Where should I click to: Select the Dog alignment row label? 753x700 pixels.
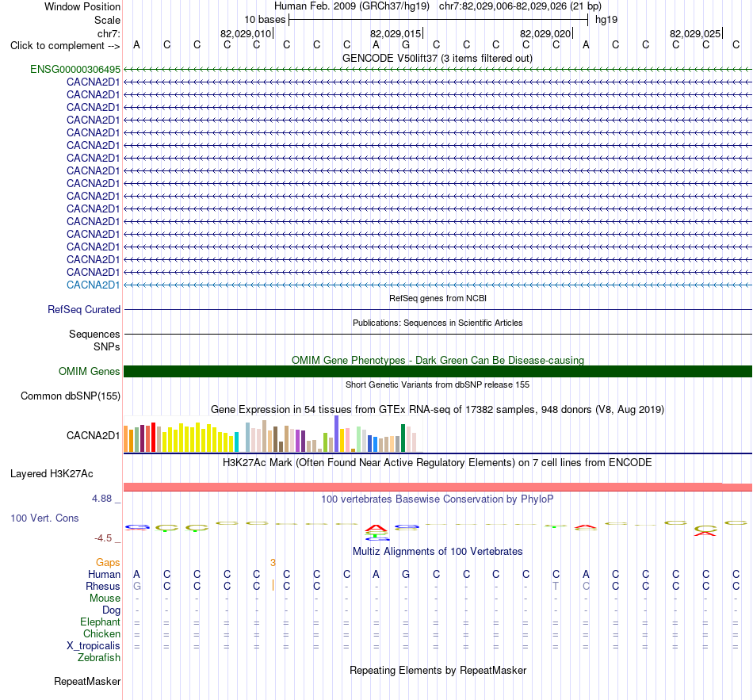111,610
